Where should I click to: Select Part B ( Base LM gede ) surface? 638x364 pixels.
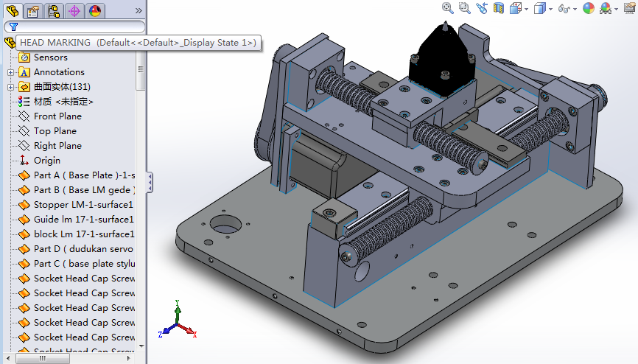tap(77, 189)
